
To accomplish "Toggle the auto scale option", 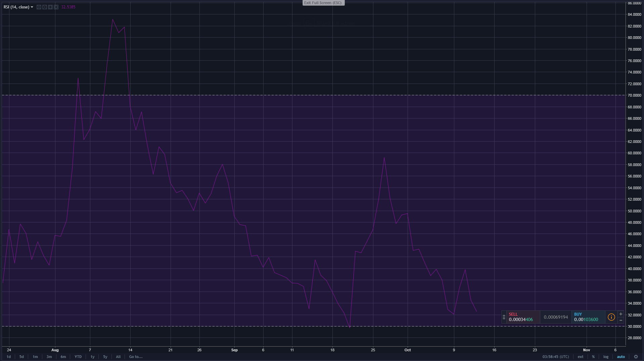I will point(621,357).
